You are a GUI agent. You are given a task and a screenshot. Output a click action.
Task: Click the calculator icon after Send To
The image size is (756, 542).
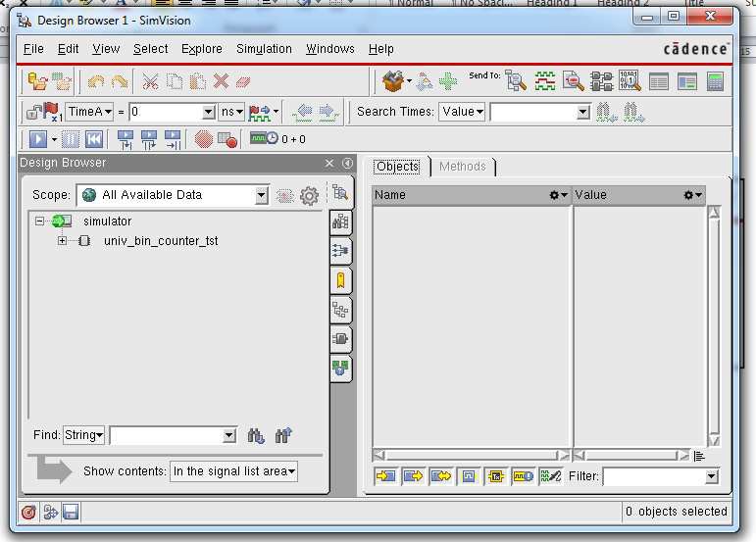[715, 81]
